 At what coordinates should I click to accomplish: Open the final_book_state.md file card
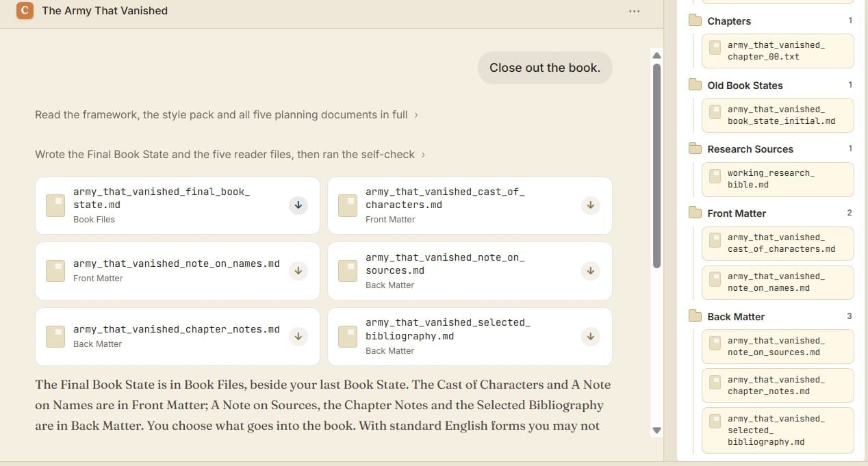tap(177, 205)
